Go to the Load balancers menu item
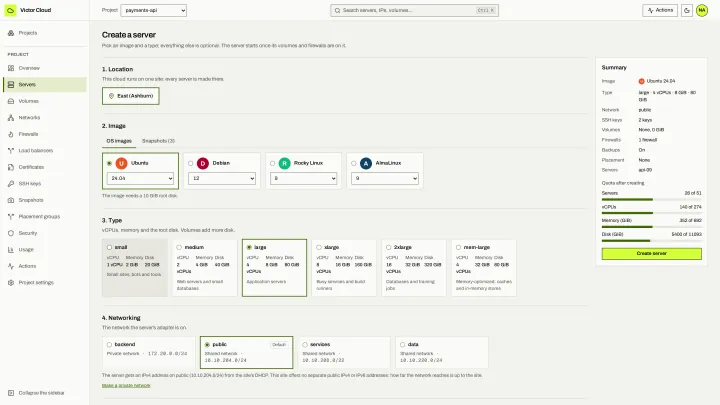 coord(45,151)
